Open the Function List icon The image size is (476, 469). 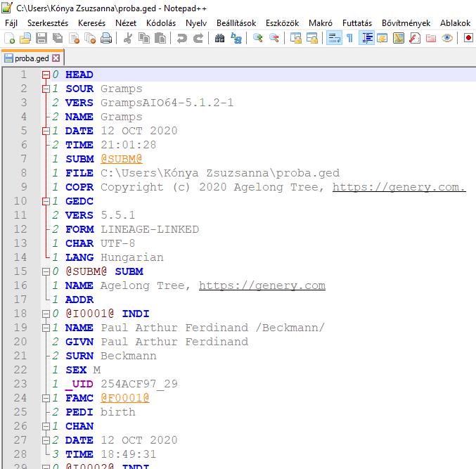tap(415, 39)
